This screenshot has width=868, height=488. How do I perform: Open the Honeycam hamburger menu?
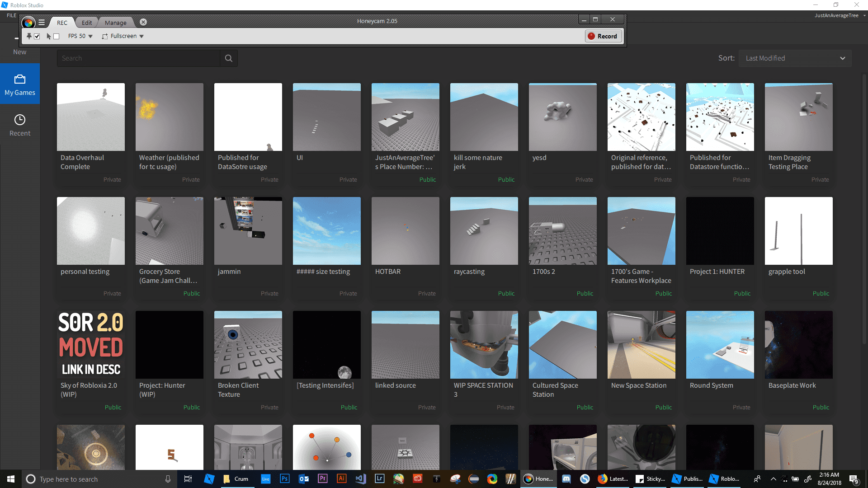coord(42,22)
